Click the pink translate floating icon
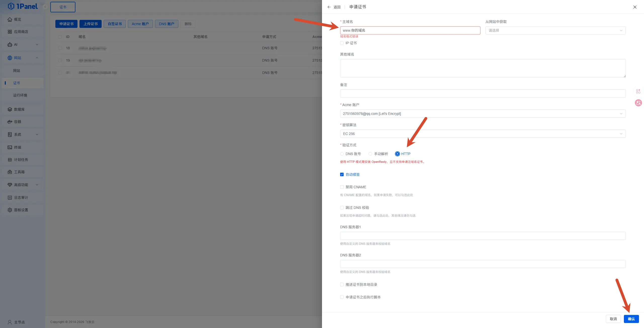The image size is (644, 328). click(x=638, y=103)
